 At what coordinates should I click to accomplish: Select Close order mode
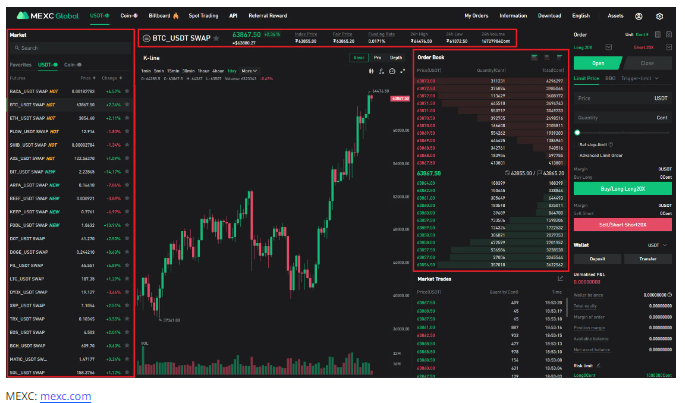[x=647, y=63]
